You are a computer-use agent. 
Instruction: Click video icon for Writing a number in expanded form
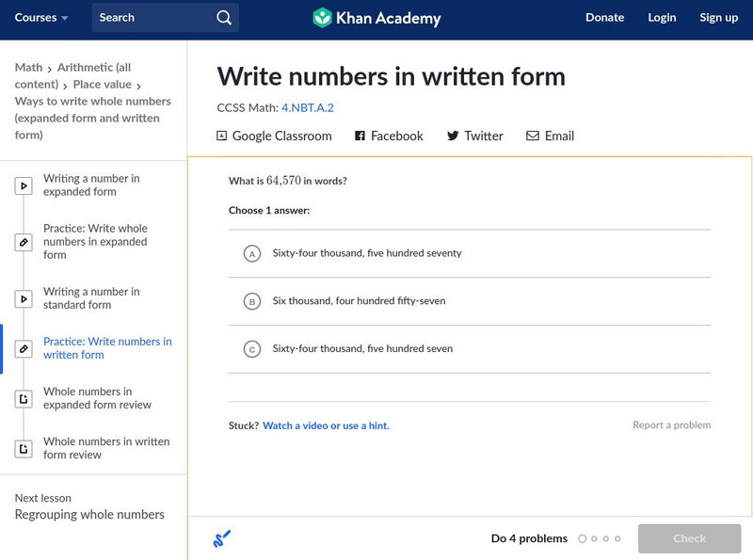tap(24, 185)
